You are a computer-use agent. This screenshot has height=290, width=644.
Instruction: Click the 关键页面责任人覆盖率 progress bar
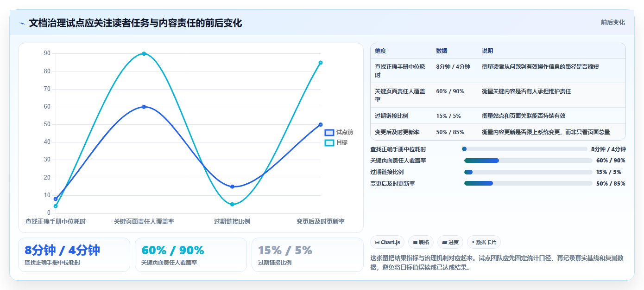click(x=528, y=161)
